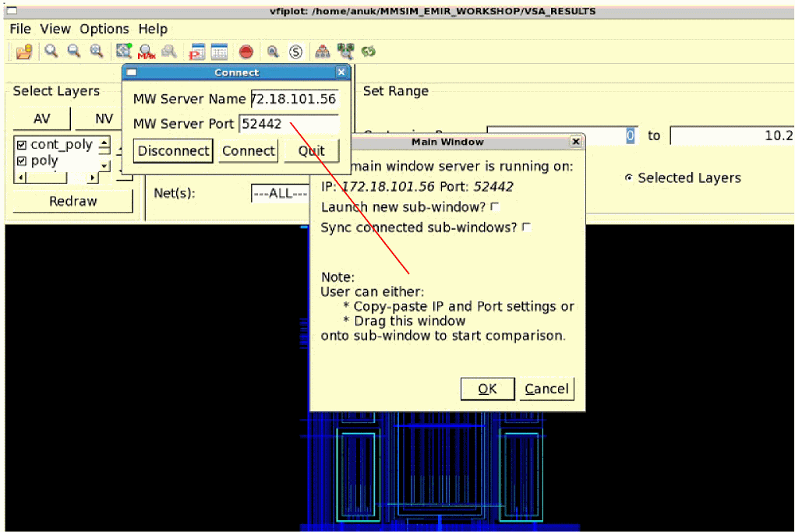Select the Selected Layers radio button
Image resolution: width=795 pixels, height=532 pixels.
click(x=628, y=178)
